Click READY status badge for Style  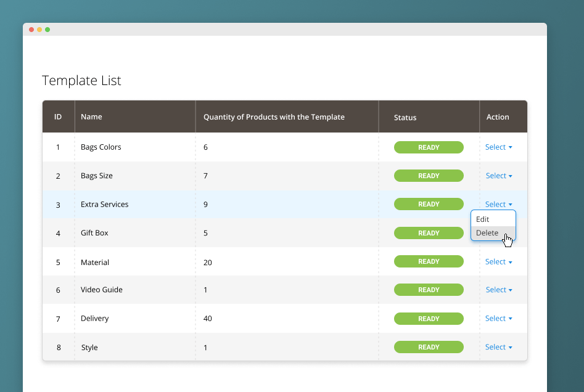coord(429,347)
